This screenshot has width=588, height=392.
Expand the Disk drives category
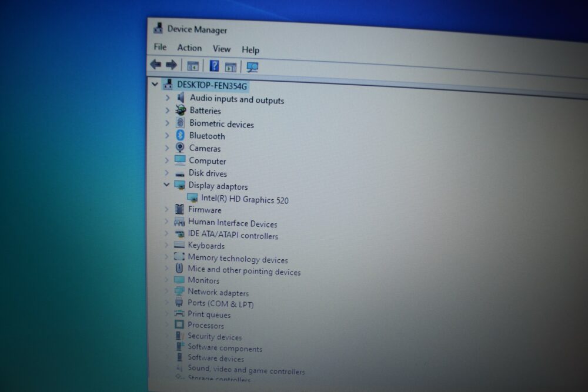tap(167, 172)
